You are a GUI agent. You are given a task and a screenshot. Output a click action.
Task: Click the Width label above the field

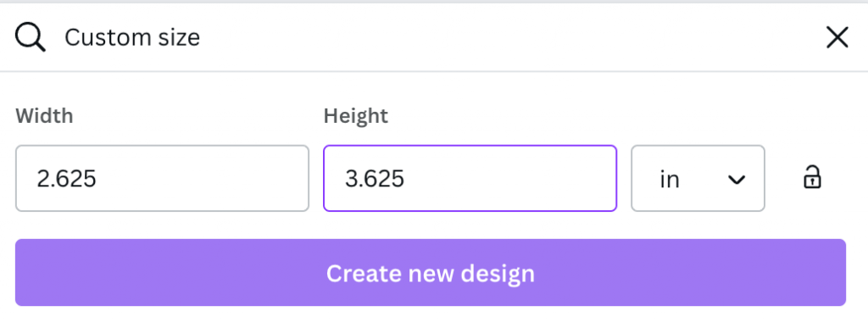[x=44, y=116]
